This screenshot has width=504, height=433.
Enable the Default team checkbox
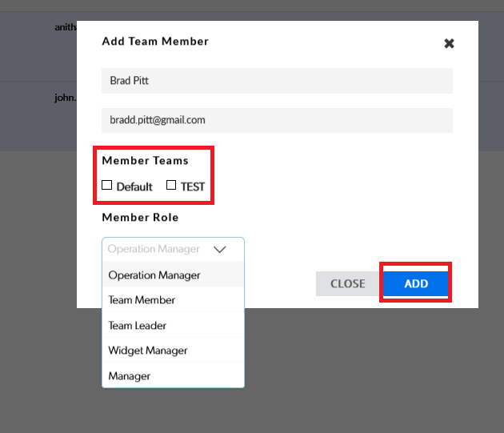pos(107,186)
